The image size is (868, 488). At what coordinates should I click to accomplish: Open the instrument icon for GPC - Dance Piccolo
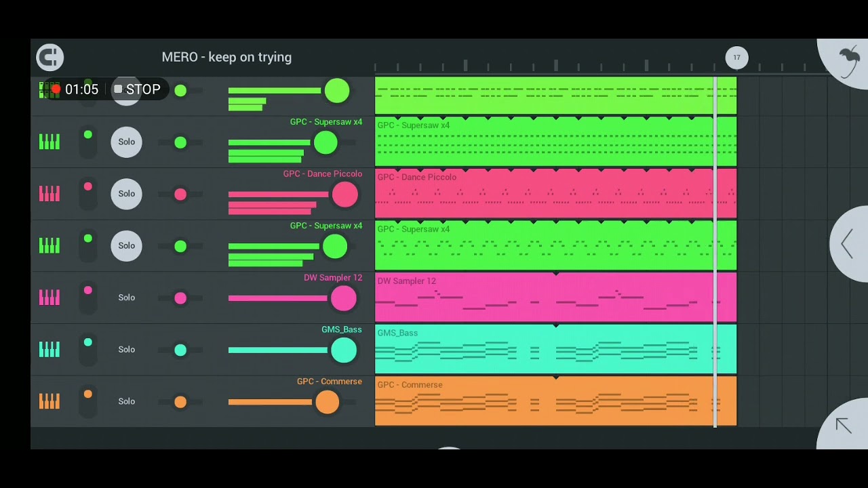pos(50,194)
